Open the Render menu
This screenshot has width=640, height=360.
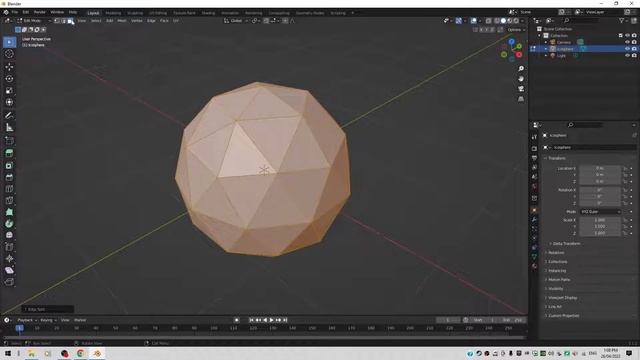point(40,12)
